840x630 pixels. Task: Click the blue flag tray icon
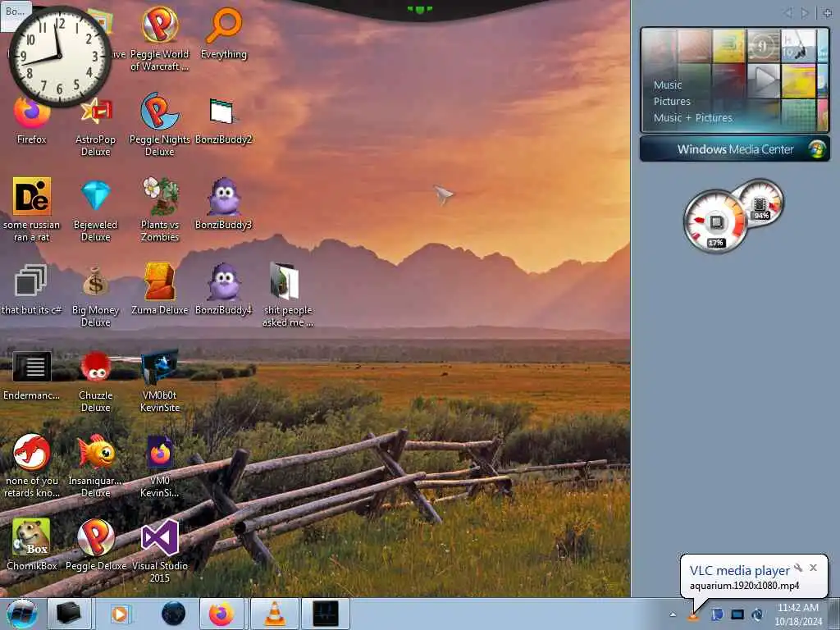pos(717,614)
